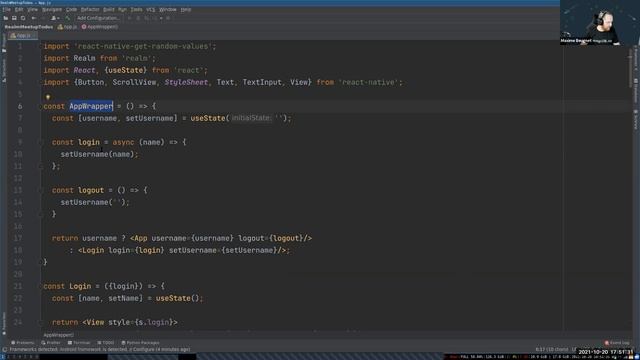Open the Terminal tool window

79,343
